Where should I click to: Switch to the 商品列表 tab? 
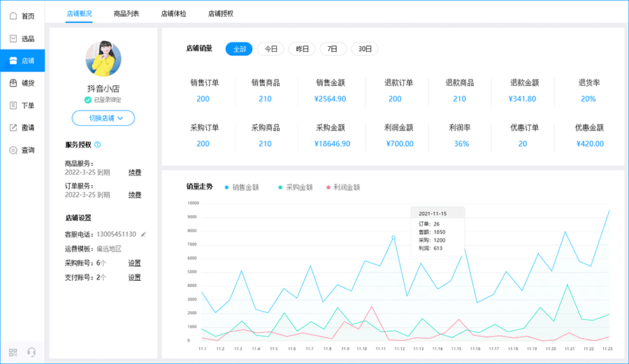(x=126, y=13)
